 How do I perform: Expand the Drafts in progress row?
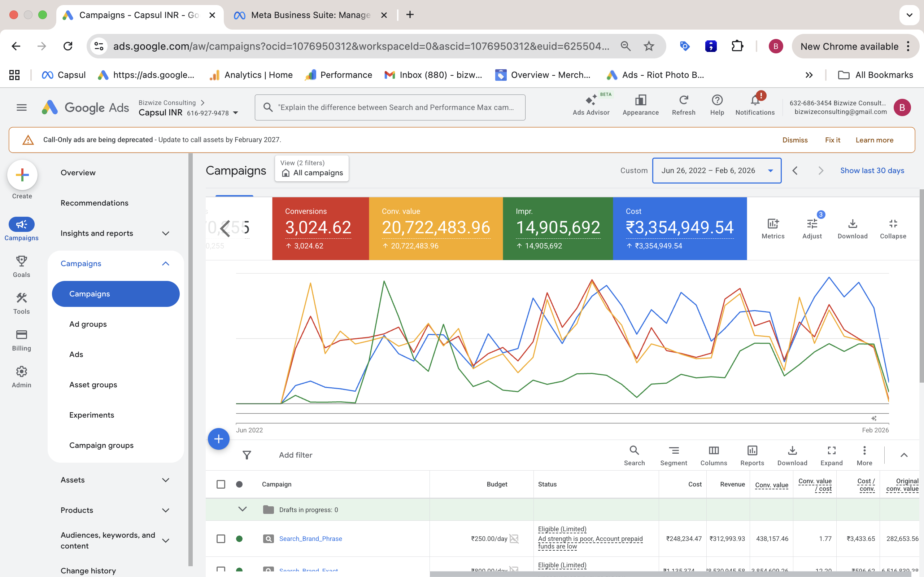243,509
